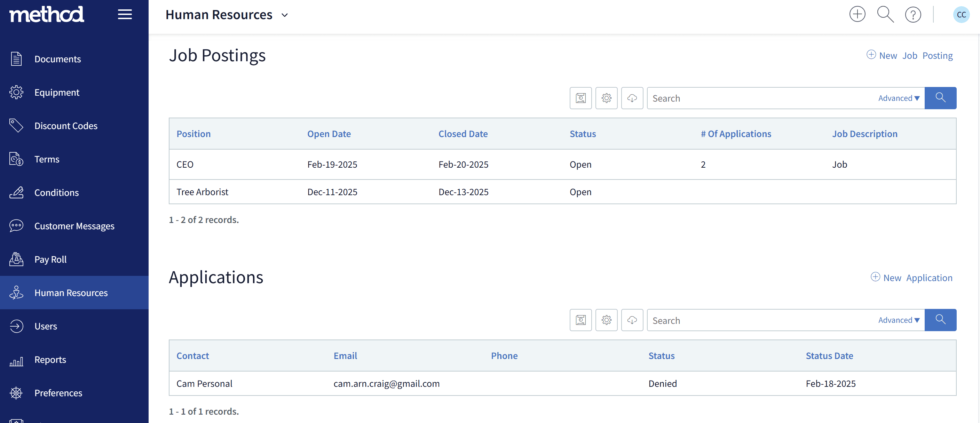The image size is (980, 423).
Task: Open Job Postings grid settings gear
Action: click(607, 98)
